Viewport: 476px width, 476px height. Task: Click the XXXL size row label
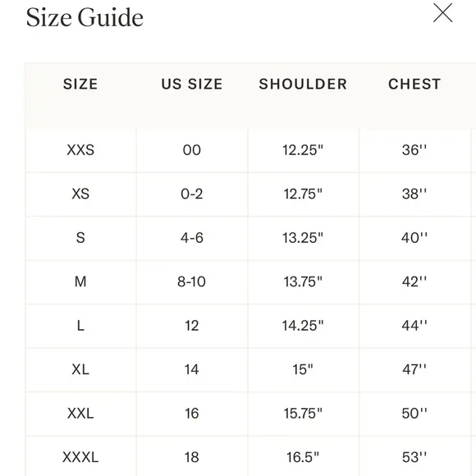[80, 457]
